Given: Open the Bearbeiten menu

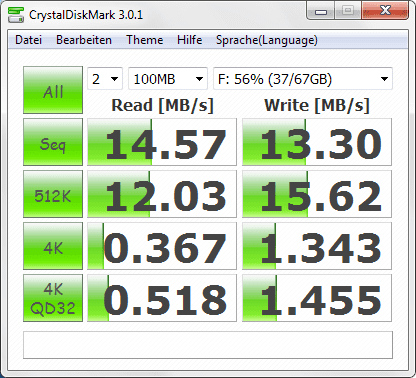Looking at the screenshot, I should click(x=84, y=40).
